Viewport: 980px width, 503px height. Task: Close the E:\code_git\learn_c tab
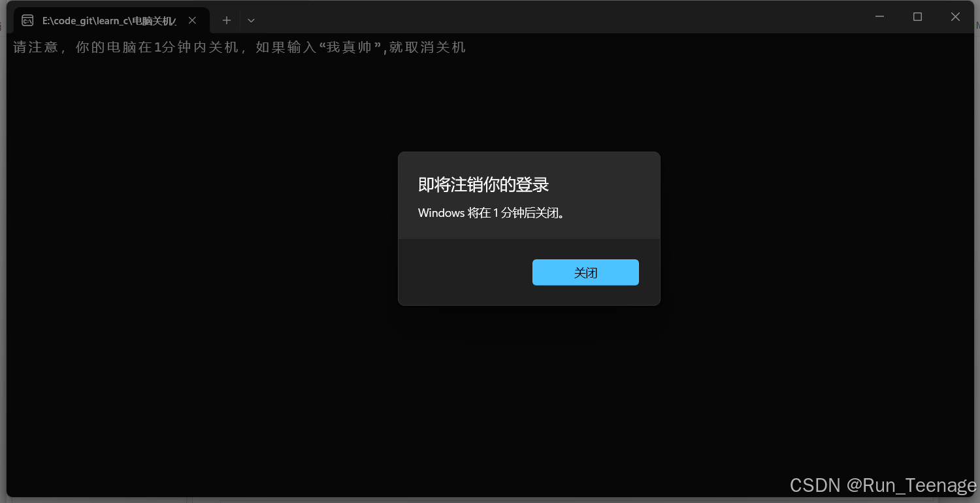coord(192,20)
